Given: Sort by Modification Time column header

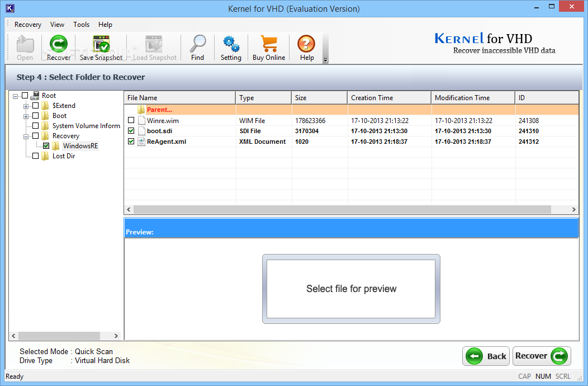Looking at the screenshot, I should point(473,98).
